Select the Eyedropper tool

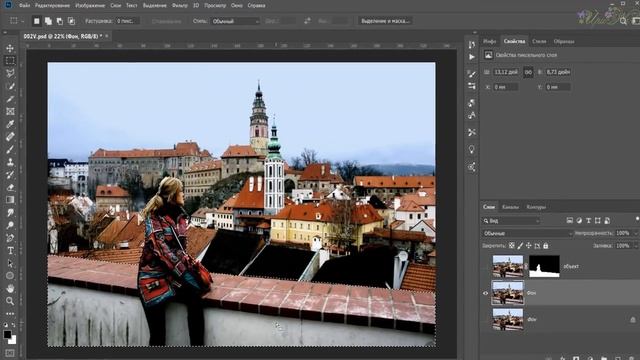point(10,124)
